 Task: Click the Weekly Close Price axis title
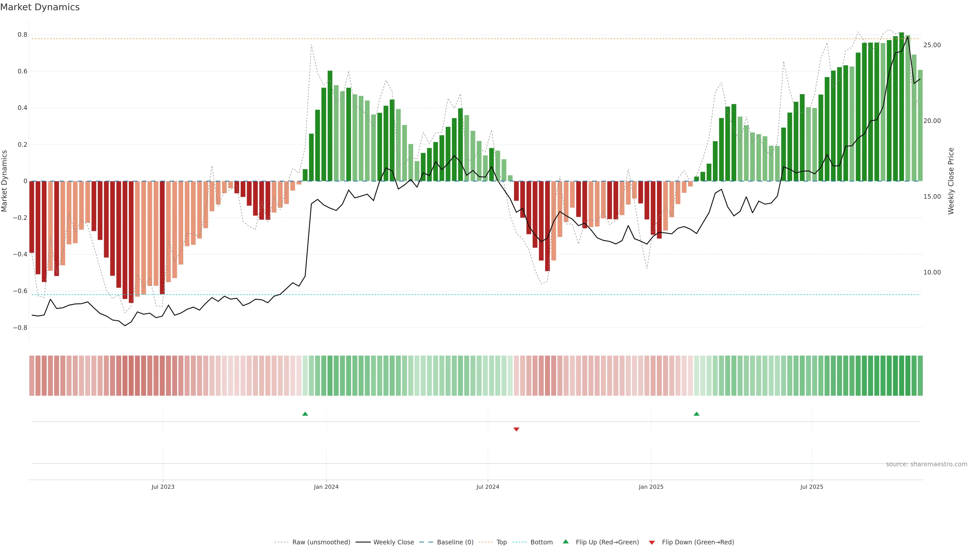[x=951, y=181]
